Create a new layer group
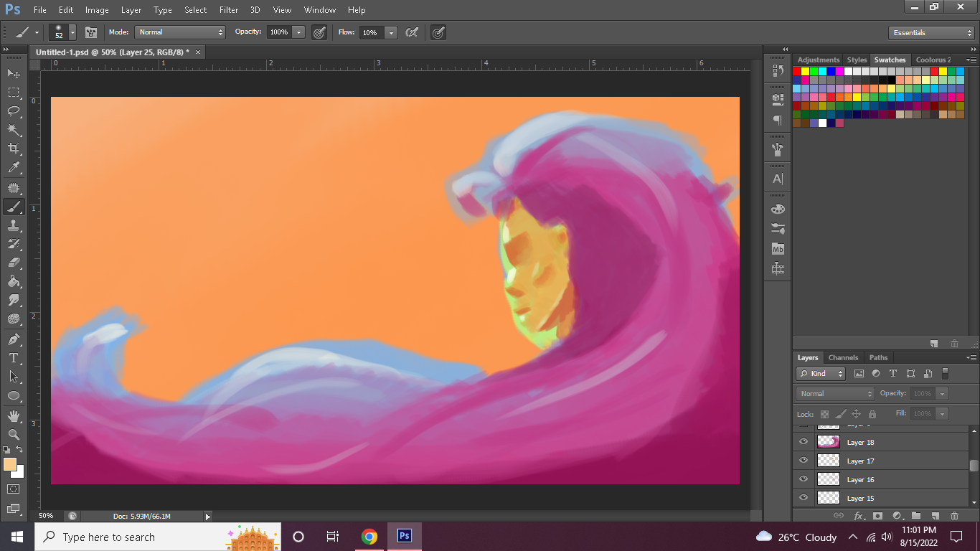This screenshot has width=980, height=551. pos(916,515)
